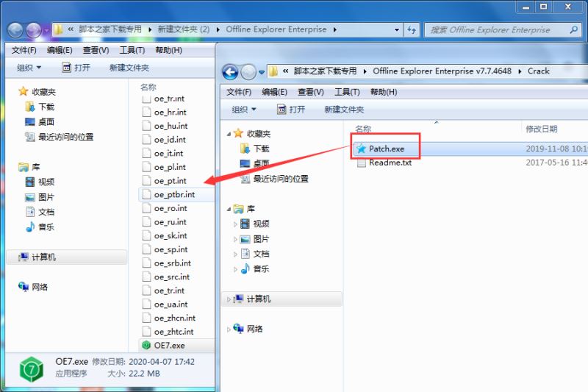Viewport: 588px width, 392px height.
Task: Select oe_ru.int file
Action: coord(170,221)
